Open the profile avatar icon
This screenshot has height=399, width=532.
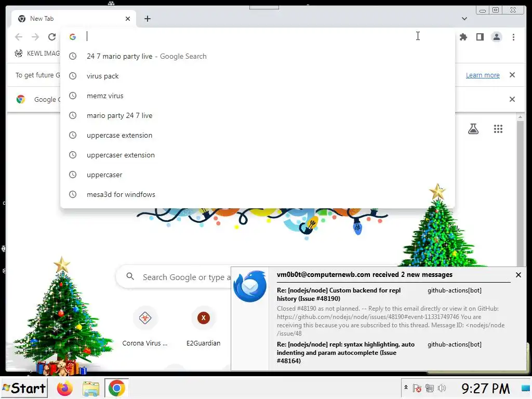[496, 37]
